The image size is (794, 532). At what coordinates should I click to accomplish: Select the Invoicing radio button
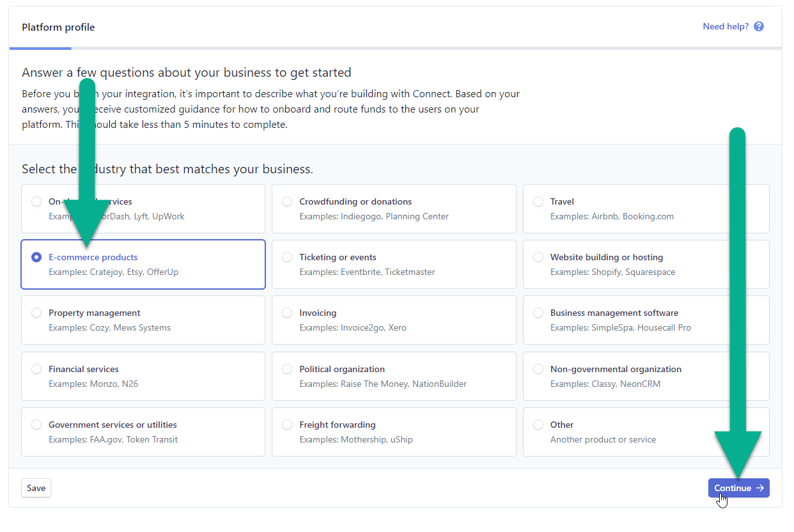pos(287,313)
